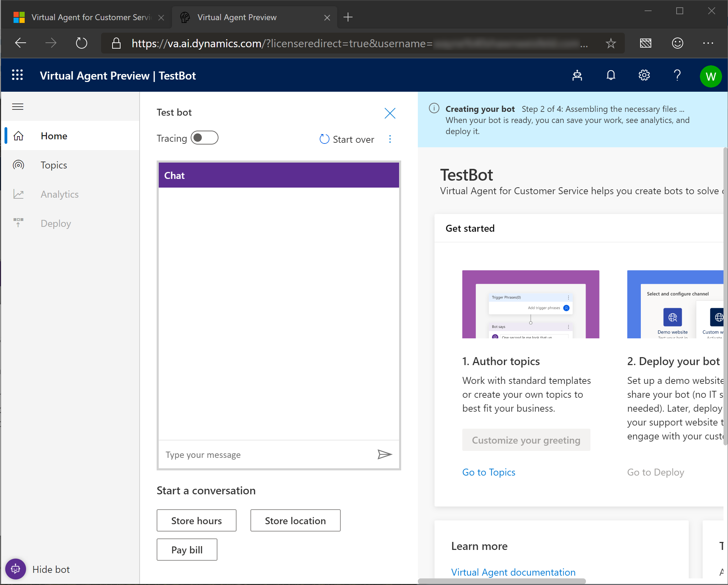Click the Type your message field
This screenshot has width=728, height=585.
[x=267, y=455]
